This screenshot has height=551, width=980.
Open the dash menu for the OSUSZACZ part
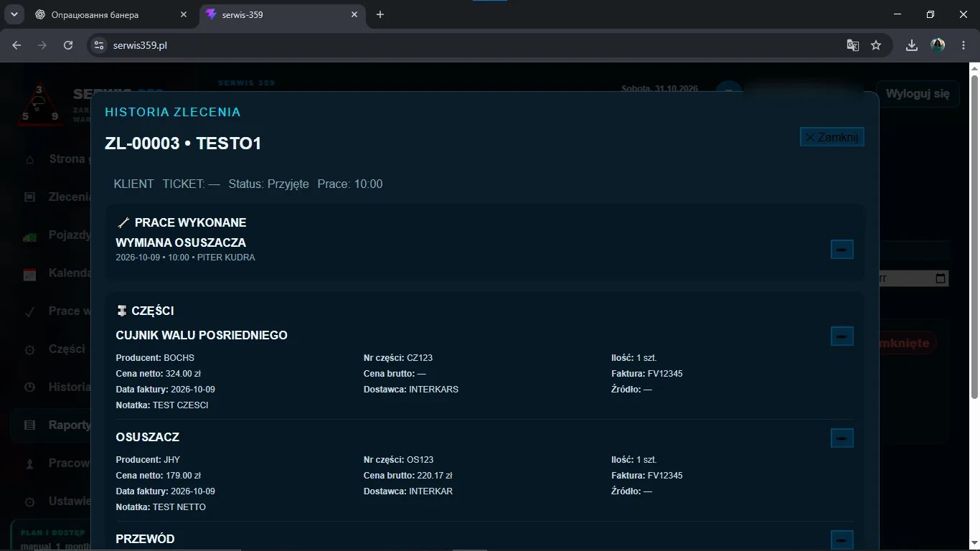(x=842, y=438)
